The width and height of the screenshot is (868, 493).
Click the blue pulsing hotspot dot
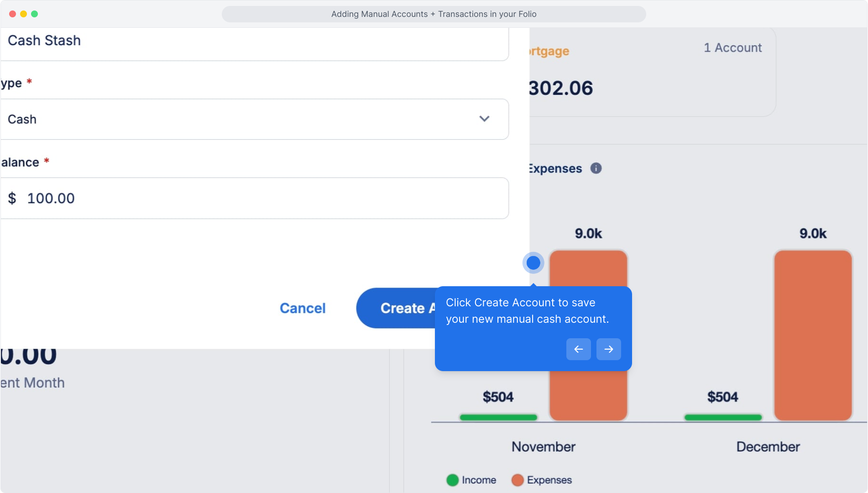click(x=533, y=263)
